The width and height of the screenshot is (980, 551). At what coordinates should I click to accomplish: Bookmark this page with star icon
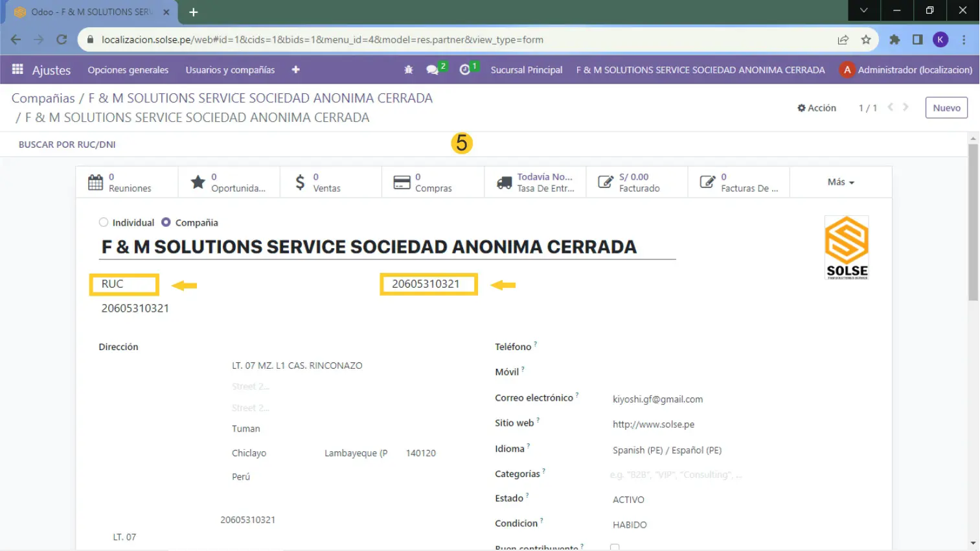[x=866, y=40]
